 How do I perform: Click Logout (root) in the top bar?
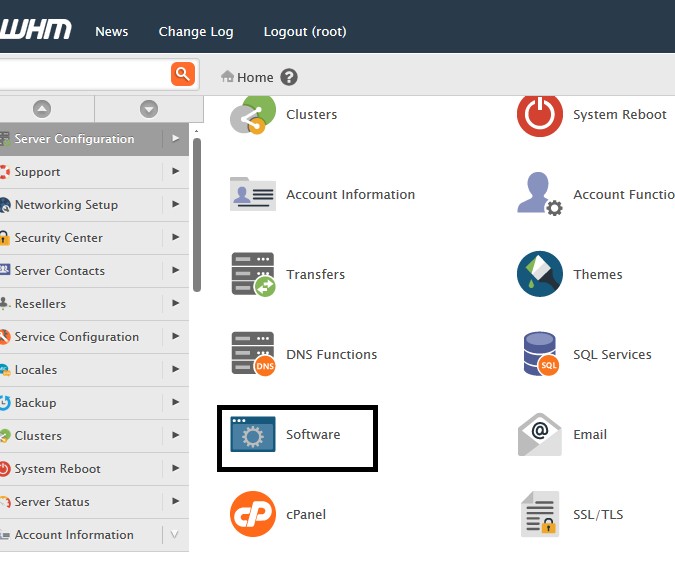tap(305, 32)
